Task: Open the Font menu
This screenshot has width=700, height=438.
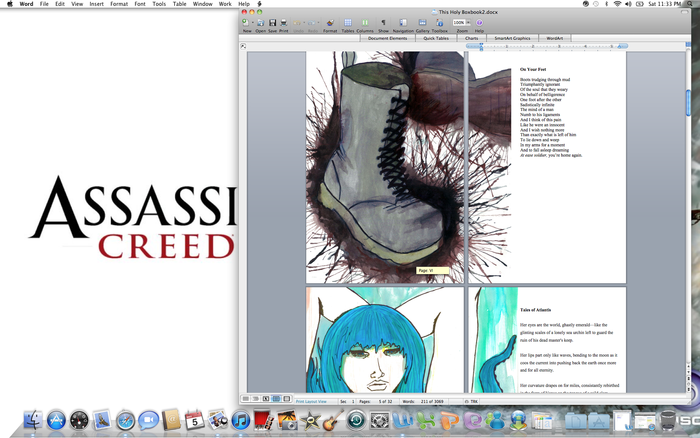Action: pos(140,4)
